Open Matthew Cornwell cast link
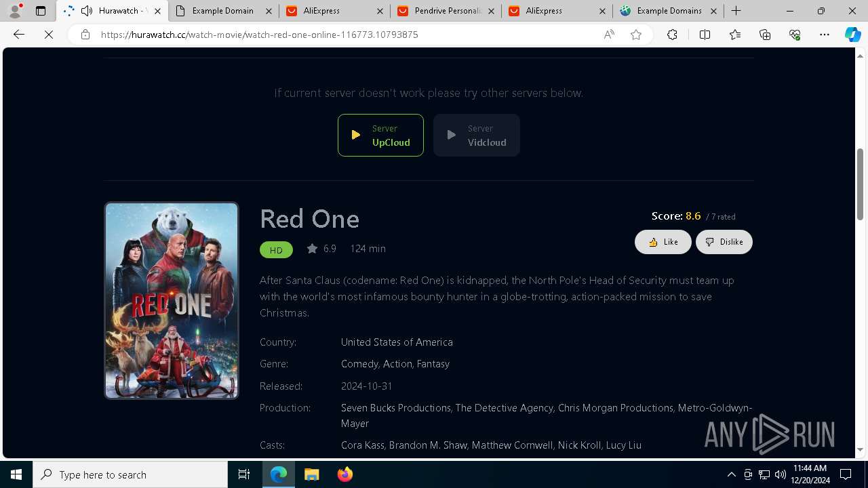This screenshot has width=868, height=488. pyautogui.click(x=513, y=445)
